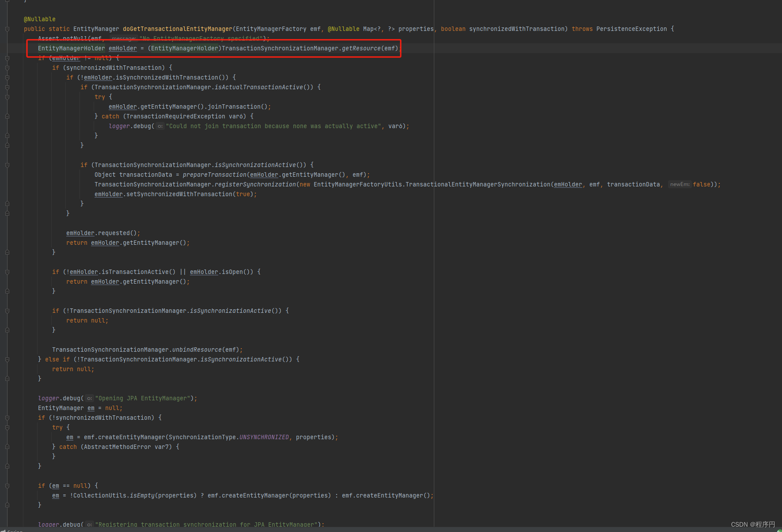Click the gutter marker next to emHolder.requested() line
The image size is (782, 532).
(x=7, y=233)
